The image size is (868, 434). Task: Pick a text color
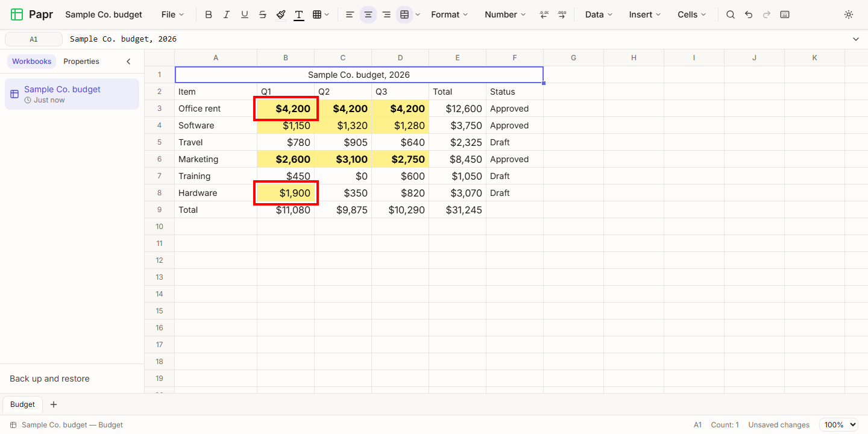[299, 14]
